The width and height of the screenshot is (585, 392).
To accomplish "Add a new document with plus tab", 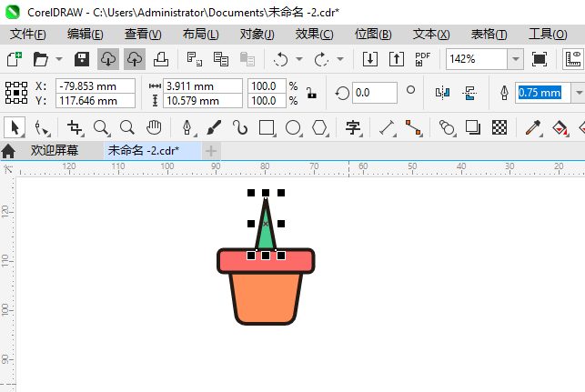I will tap(211, 151).
